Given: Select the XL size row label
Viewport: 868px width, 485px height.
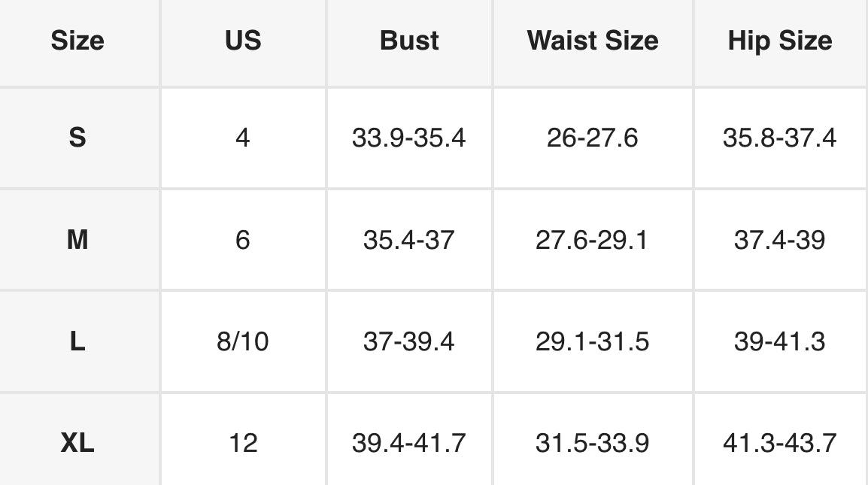Looking at the screenshot, I should (x=77, y=443).
